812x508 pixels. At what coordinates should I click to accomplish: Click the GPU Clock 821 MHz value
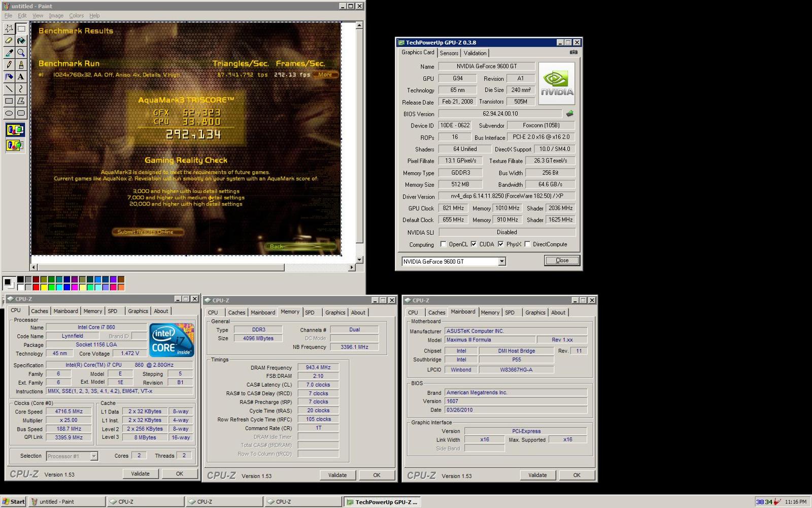[453, 208]
